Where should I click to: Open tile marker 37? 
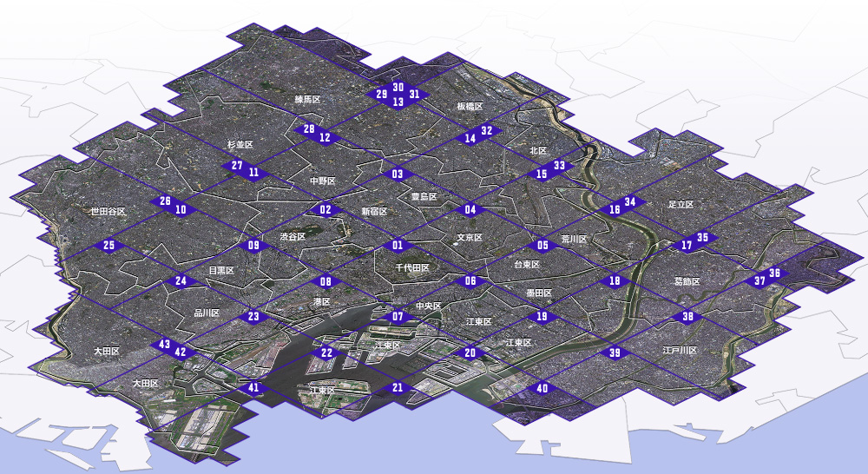(x=759, y=280)
